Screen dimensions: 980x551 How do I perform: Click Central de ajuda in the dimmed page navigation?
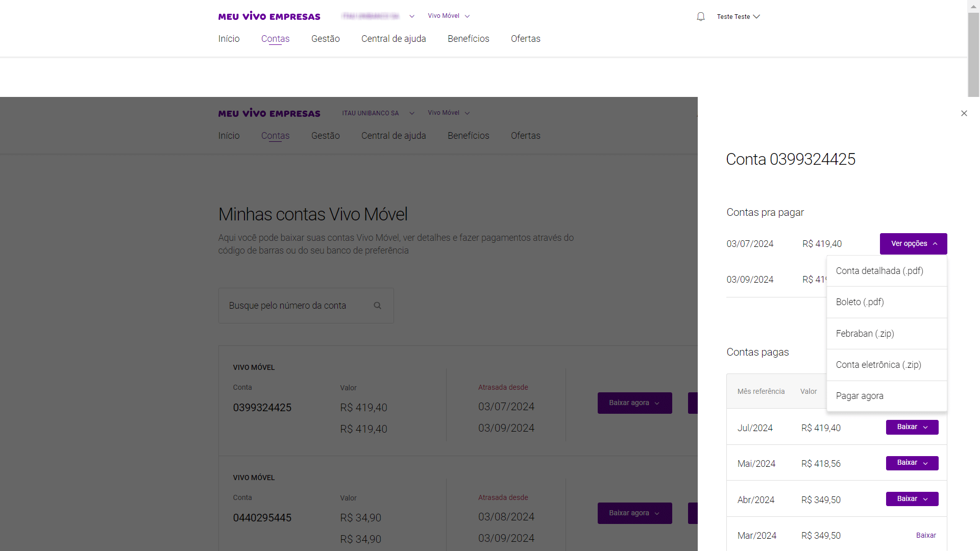click(x=394, y=136)
